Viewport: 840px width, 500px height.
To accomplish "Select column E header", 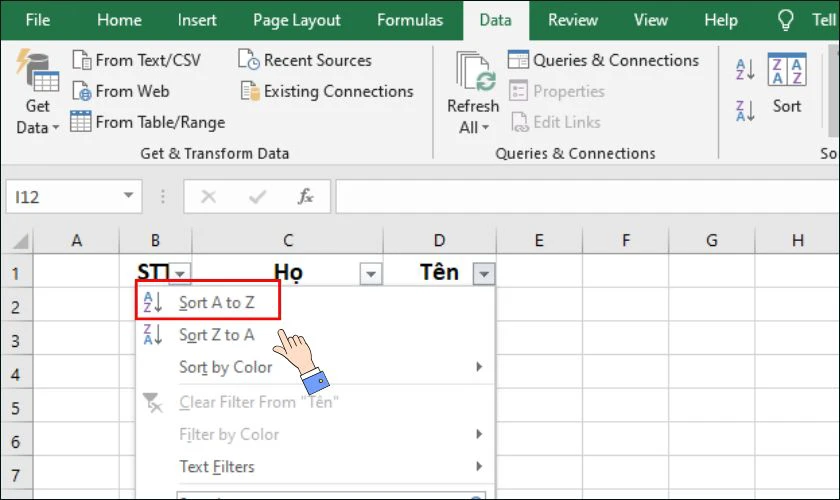I will coord(539,241).
